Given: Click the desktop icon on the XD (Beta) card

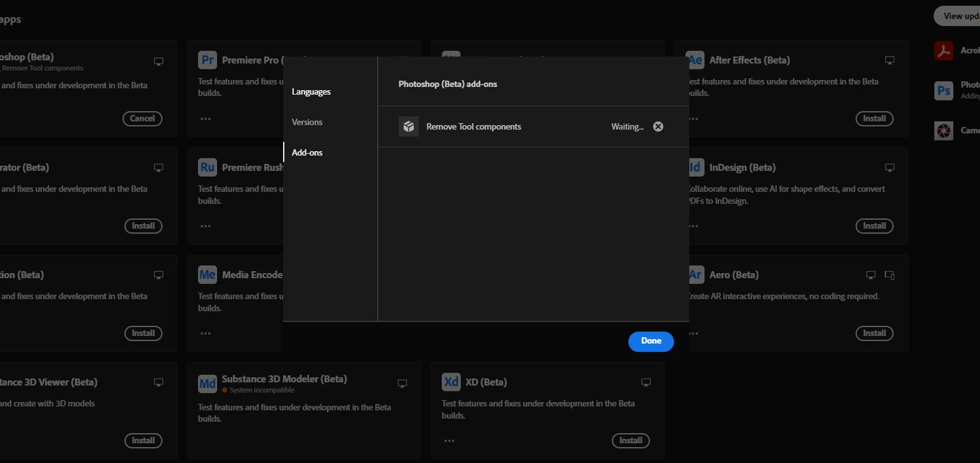Looking at the screenshot, I should (646, 382).
